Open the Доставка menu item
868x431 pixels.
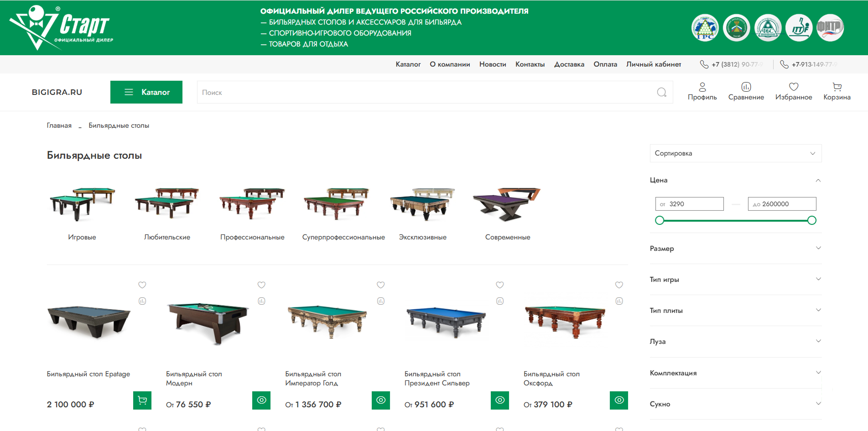pyautogui.click(x=569, y=64)
